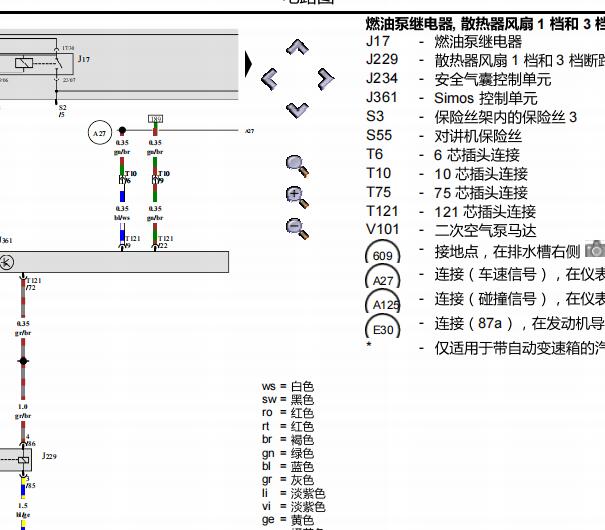Click legend entry T10 10 芯插头连接

[x=447, y=174]
